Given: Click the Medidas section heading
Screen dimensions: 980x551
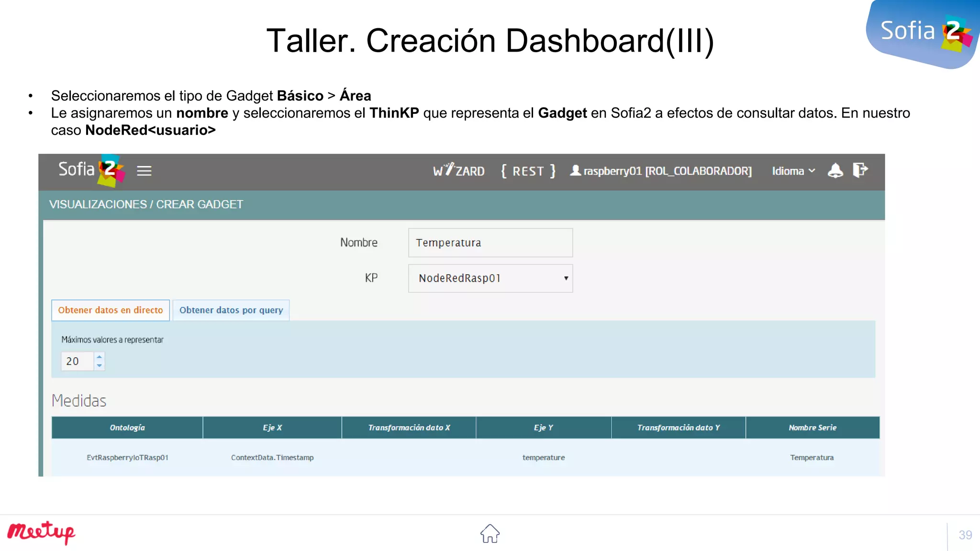Looking at the screenshot, I should 79,401.
